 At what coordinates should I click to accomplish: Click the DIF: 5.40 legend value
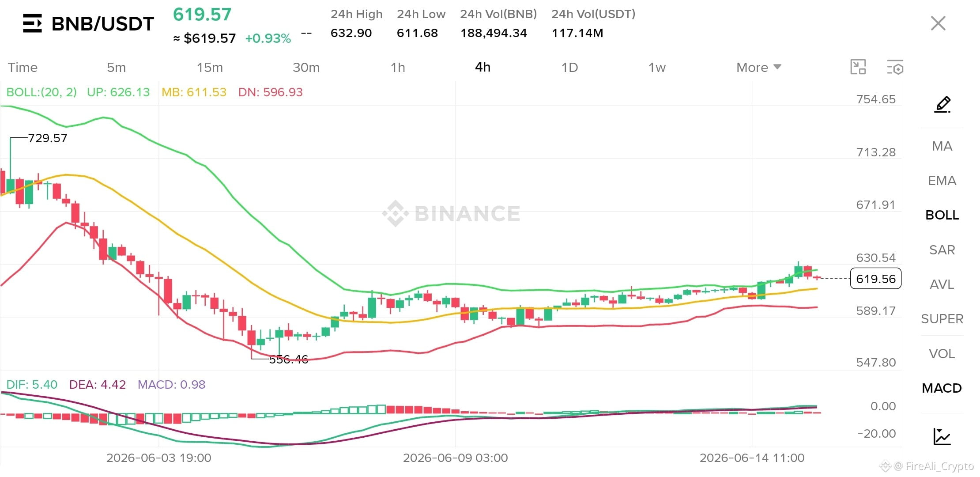[32, 384]
